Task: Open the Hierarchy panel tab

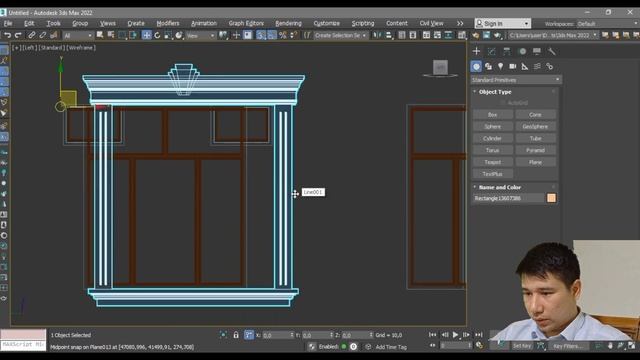Action: coord(507,51)
